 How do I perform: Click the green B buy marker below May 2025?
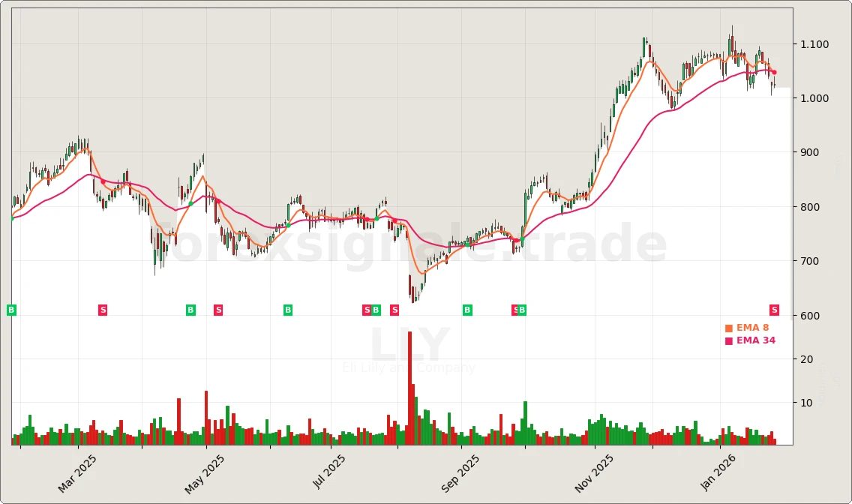[190, 309]
